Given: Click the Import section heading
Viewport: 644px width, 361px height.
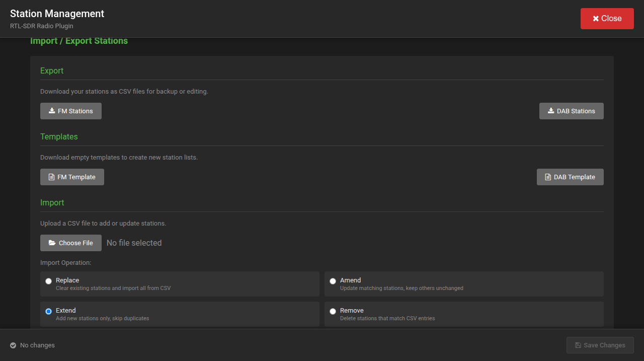Looking at the screenshot, I should [52, 203].
